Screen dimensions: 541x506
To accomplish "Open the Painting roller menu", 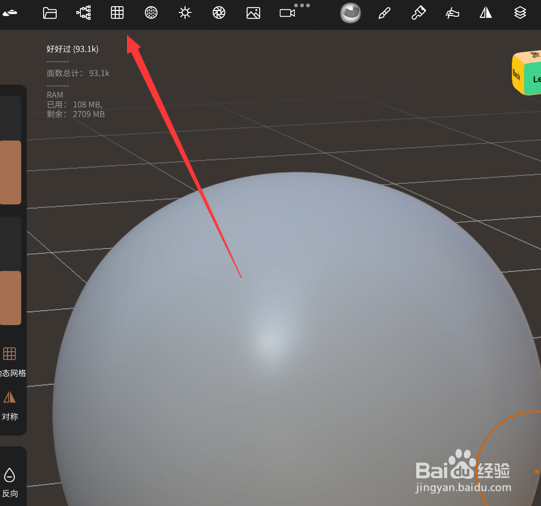I will (x=418, y=13).
